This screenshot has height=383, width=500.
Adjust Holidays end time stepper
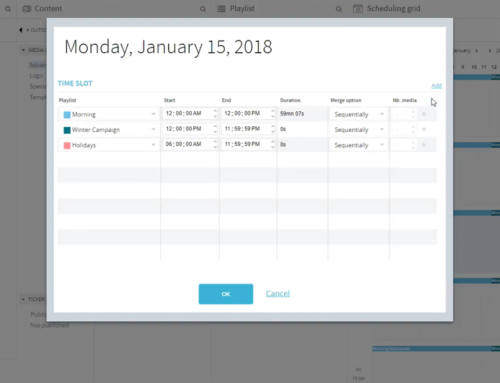273,144
